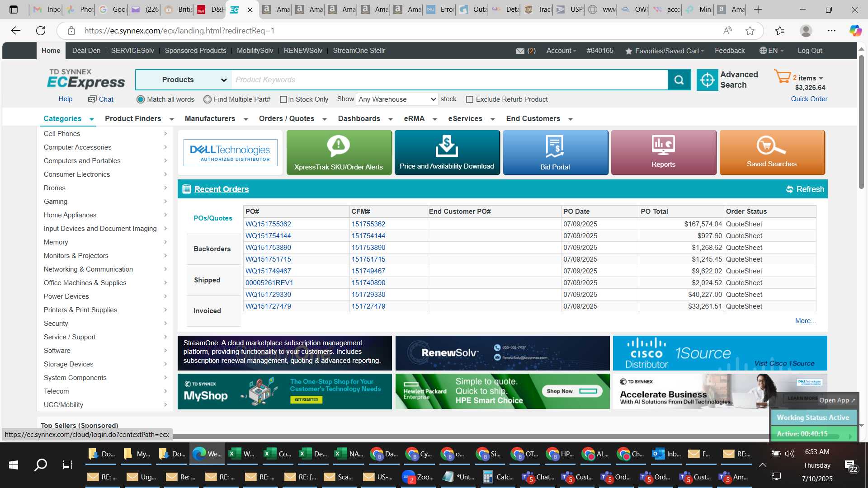Open the Bid Portal tile

[555, 153]
